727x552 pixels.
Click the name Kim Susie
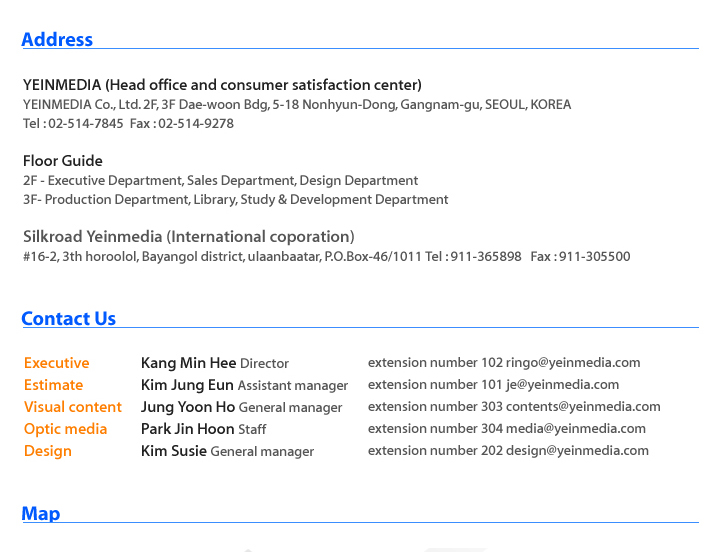(174, 451)
